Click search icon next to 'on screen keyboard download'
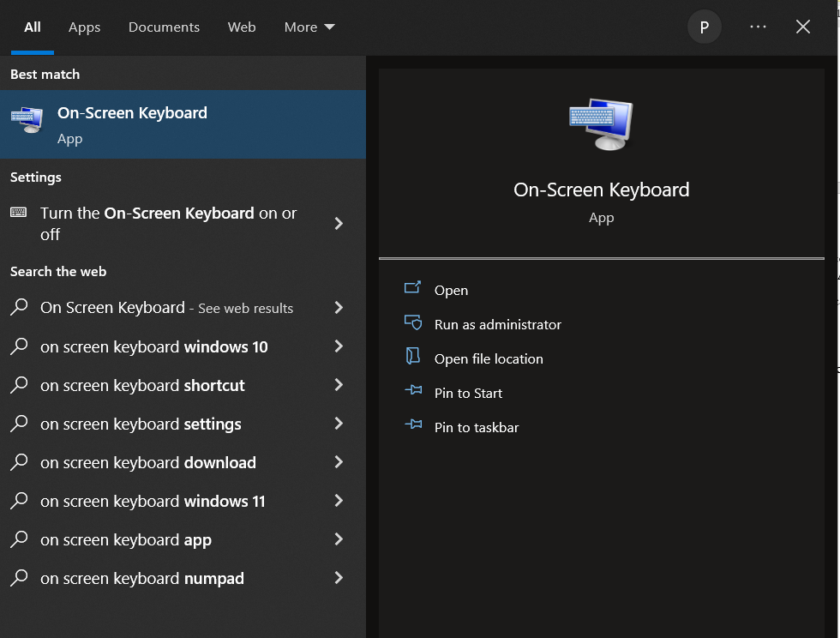 click(x=19, y=461)
